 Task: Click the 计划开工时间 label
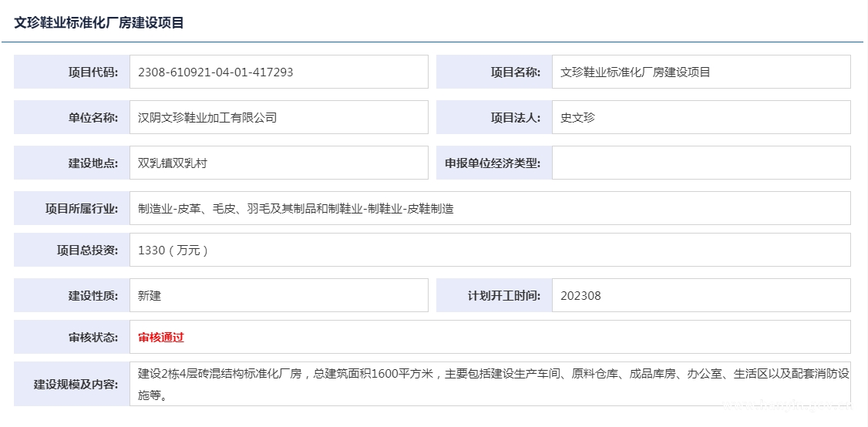503,295
